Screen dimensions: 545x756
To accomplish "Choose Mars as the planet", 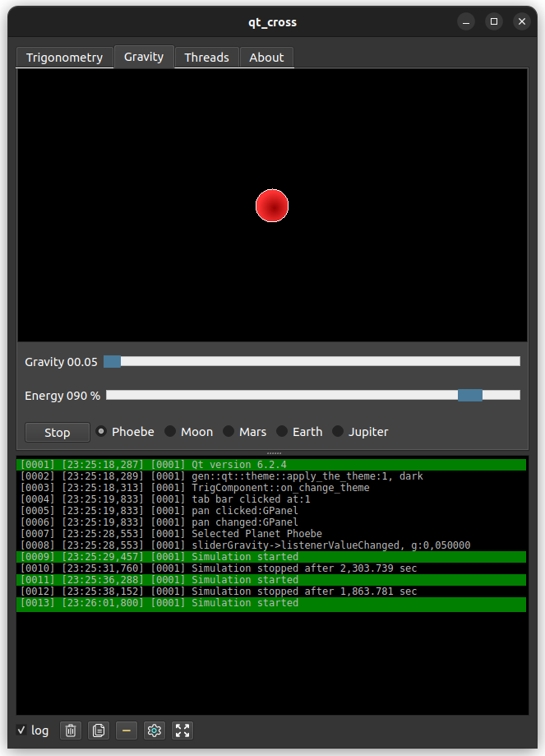I will pos(229,432).
